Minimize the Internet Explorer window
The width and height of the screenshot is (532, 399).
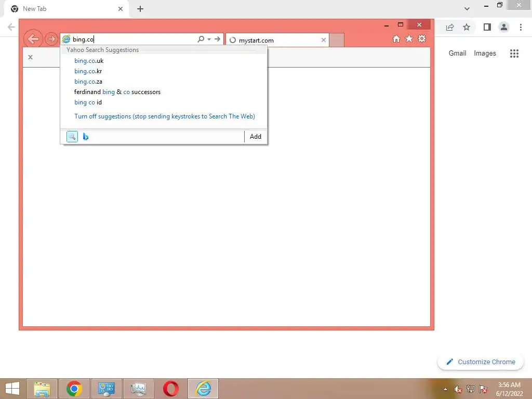387,25
